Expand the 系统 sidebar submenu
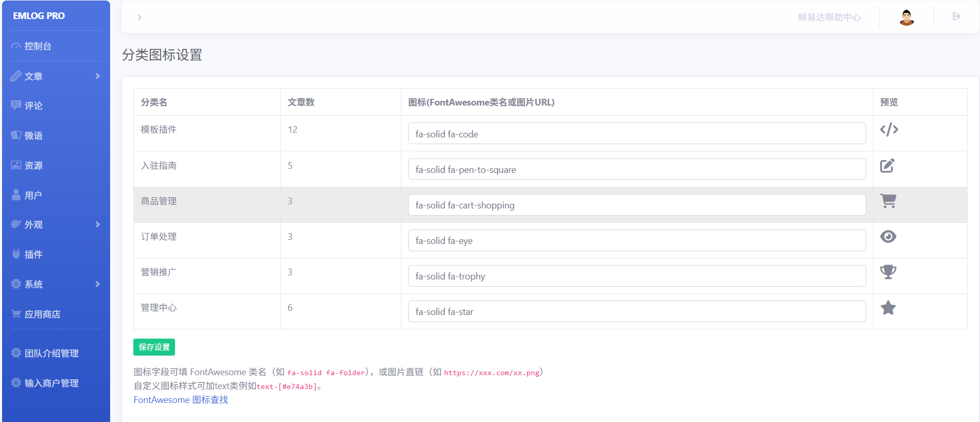The height and width of the screenshot is (422, 980). [56, 284]
